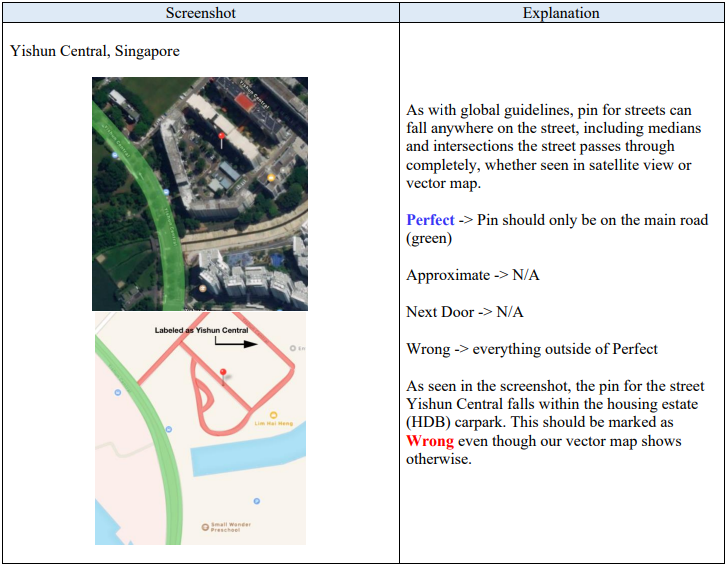Image resolution: width=728 pixels, height=566 pixels.
Task: Click the red pin on the satellite map
Action: 221,139
